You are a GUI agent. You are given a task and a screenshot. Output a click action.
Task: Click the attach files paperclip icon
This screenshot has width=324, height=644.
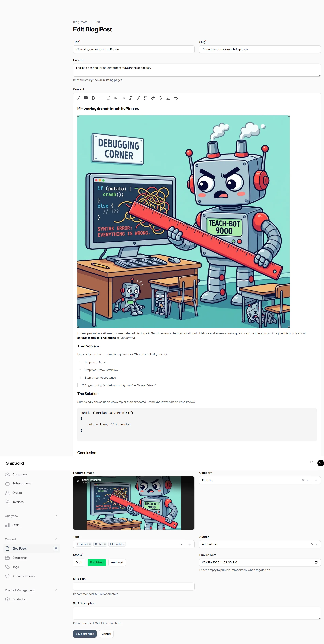coord(79,98)
